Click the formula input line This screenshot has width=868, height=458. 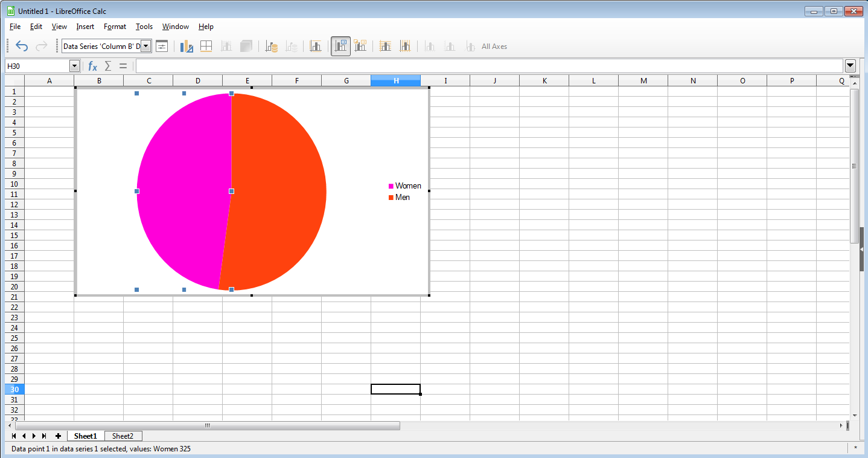[489, 66]
